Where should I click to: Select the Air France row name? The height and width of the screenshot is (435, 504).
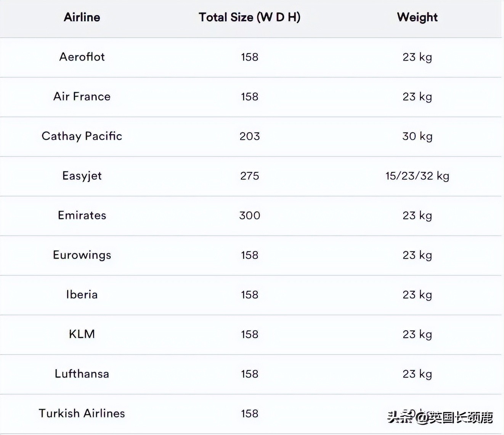point(82,96)
